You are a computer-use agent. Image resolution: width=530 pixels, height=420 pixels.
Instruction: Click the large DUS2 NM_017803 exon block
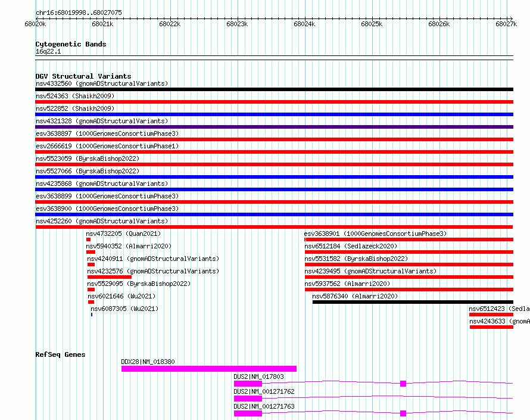248,384
